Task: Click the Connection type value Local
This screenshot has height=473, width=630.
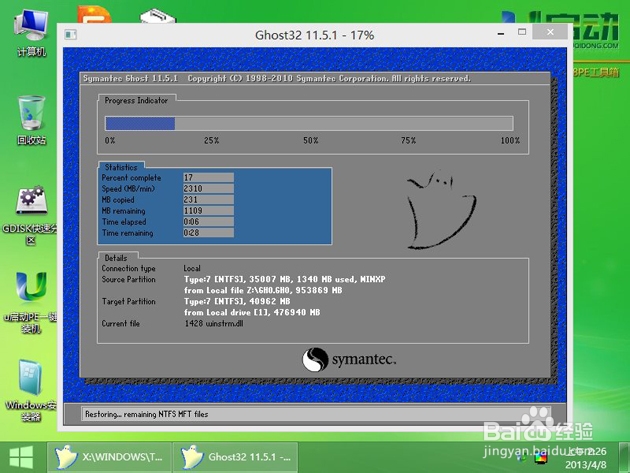Action: point(192,268)
